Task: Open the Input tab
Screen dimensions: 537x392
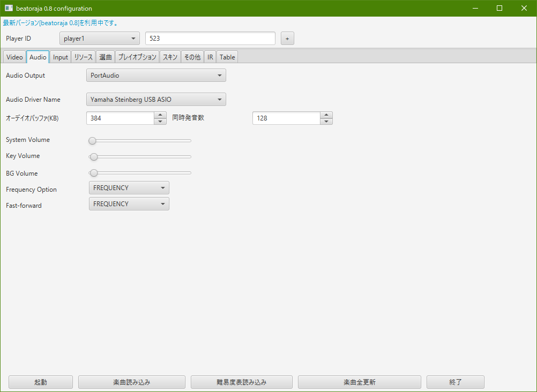Action: pyautogui.click(x=60, y=57)
